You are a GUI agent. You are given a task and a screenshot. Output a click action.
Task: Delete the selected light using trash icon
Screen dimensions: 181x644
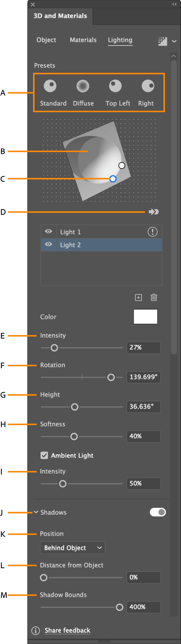[x=154, y=298]
